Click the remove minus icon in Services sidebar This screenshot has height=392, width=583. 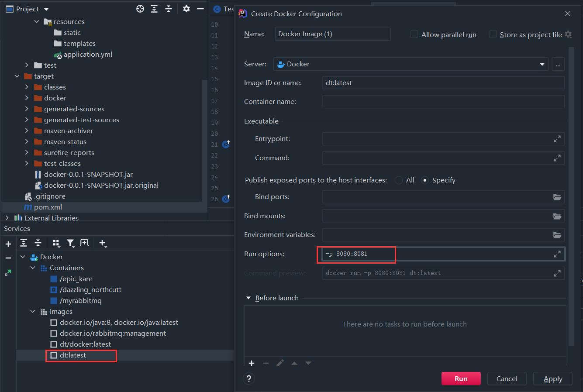[x=8, y=258]
